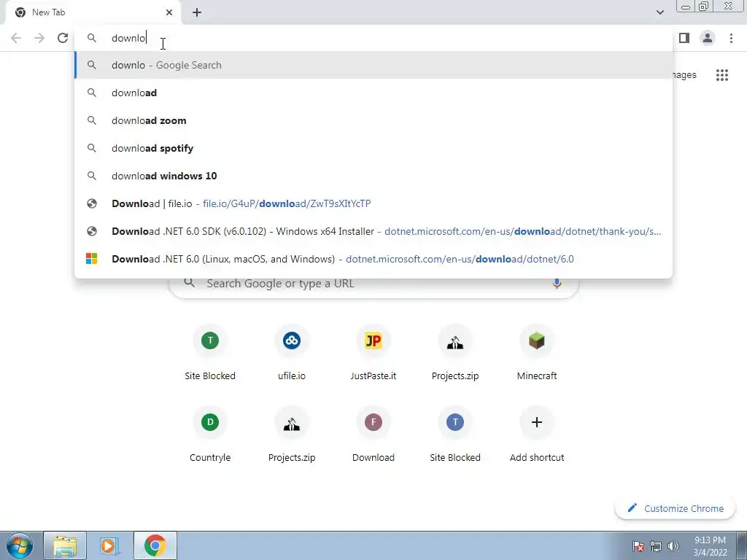Click the address bar containing "downlo"
The width and height of the screenshot is (747, 560).
point(373,38)
